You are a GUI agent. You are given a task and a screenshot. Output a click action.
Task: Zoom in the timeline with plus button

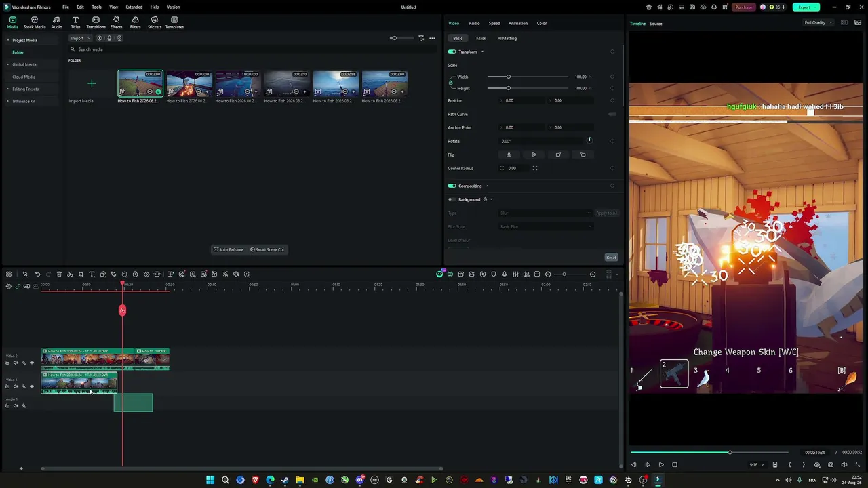593,274
